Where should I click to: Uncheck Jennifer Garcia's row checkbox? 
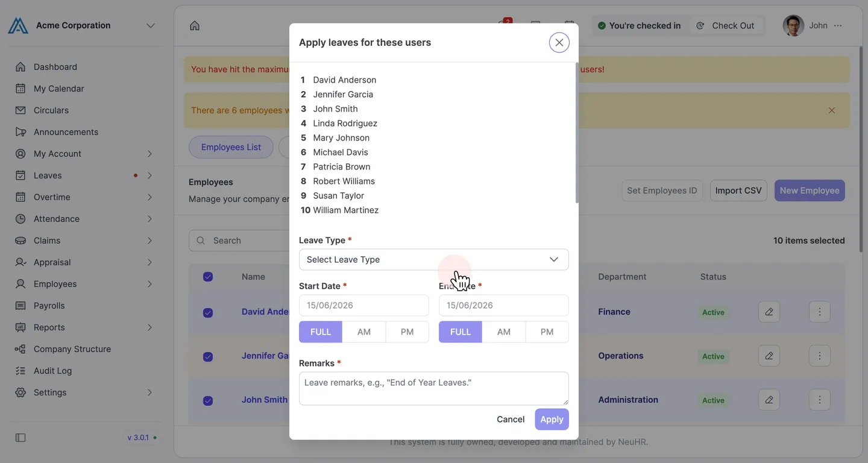[208, 357]
